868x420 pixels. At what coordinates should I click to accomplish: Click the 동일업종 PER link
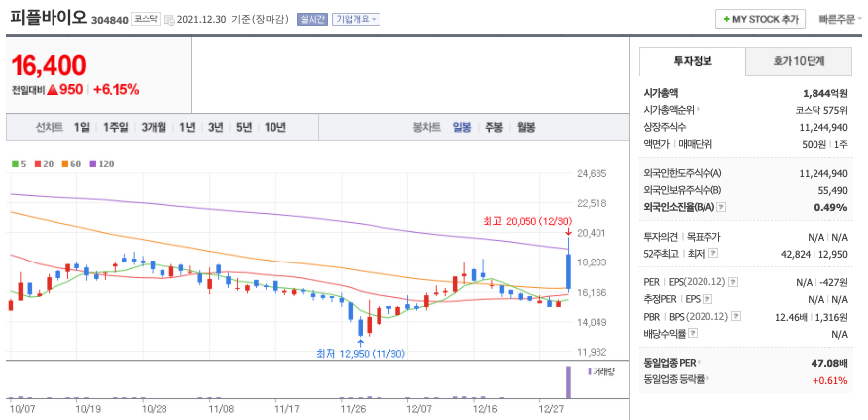pos(670,363)
